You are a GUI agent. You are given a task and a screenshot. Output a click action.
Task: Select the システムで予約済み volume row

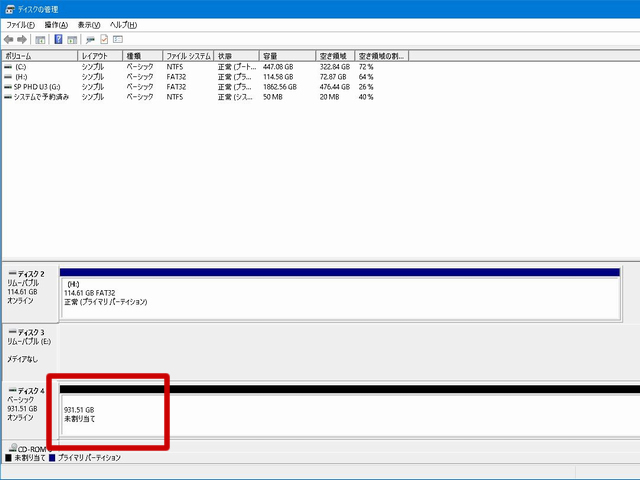(x=42, y=97)
